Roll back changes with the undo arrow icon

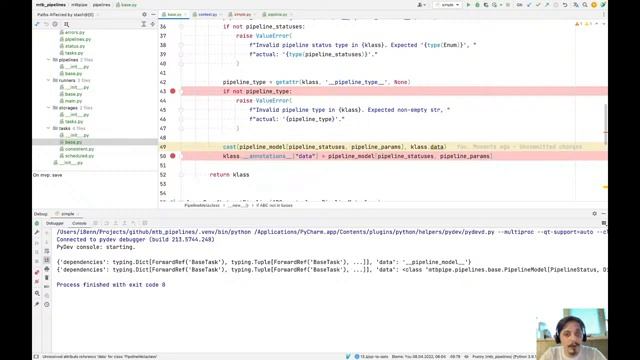click(565, 5)
